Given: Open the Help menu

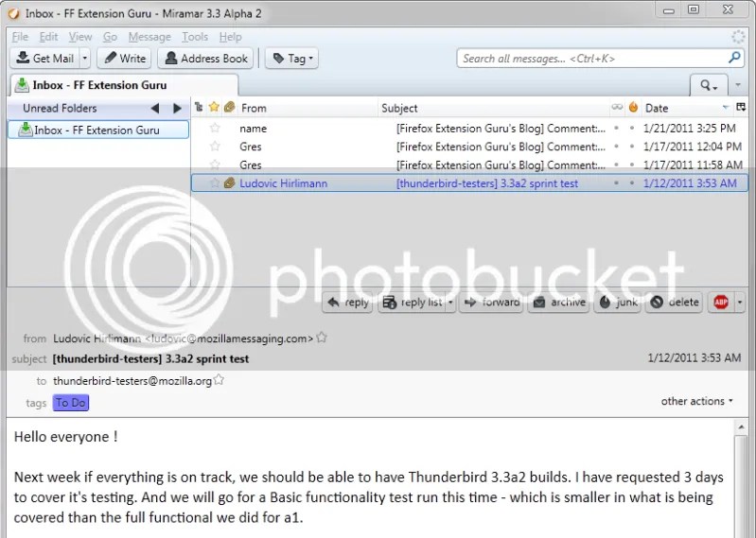Looking at the screenshot, I should point(230,37).
